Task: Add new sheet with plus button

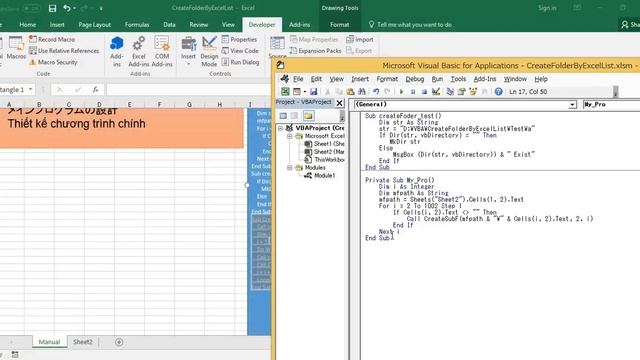Action: click(x=119, y=342)
